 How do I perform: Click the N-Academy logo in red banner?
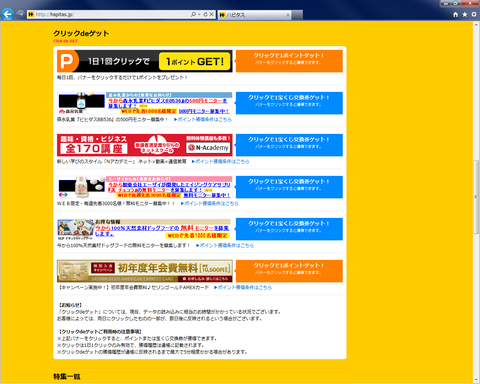click(x=208, y=148)
